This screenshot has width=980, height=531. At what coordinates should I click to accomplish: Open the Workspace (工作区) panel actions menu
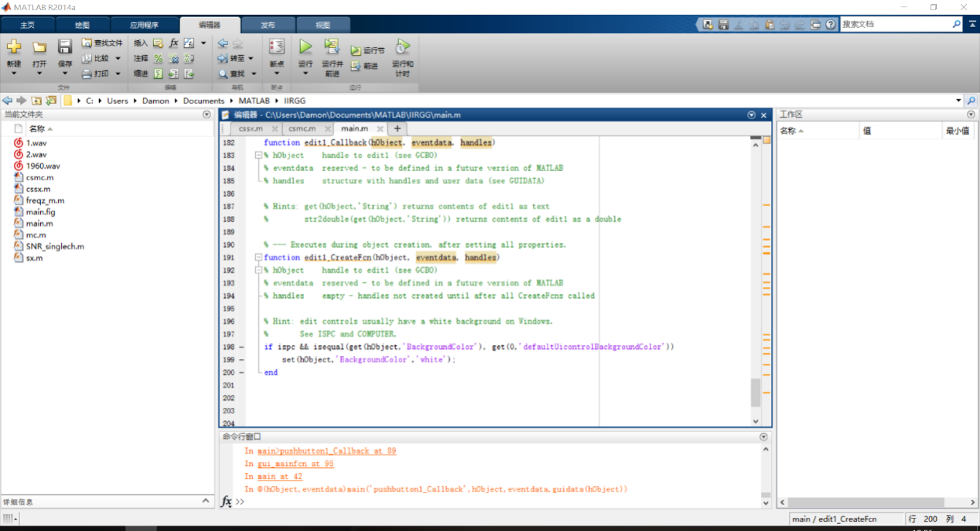coord(971,115)
